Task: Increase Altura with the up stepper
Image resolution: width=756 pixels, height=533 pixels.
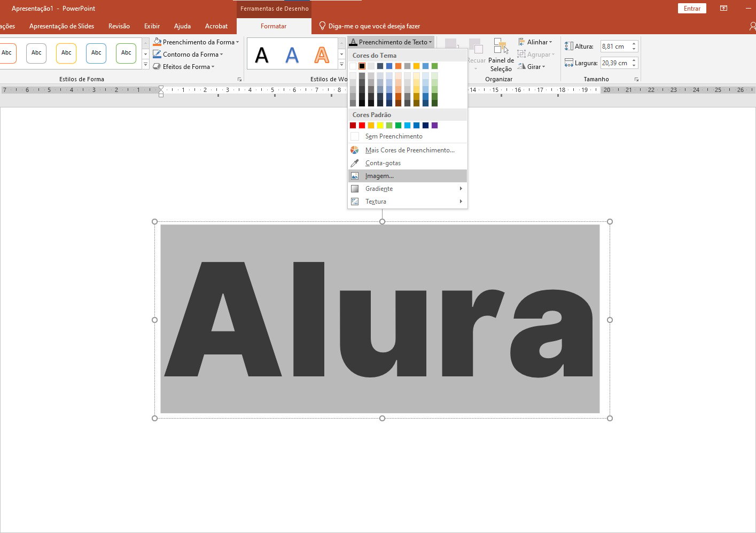Action: (x=634, y=44)
